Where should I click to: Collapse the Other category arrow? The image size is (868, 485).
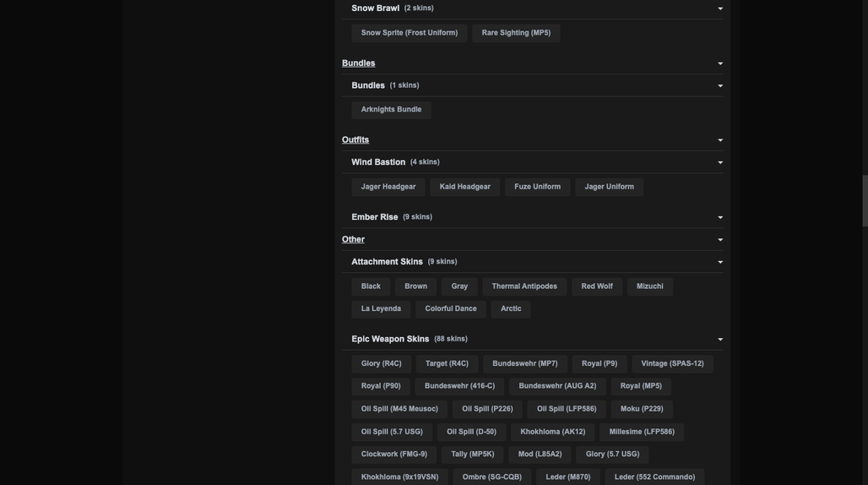click(x=720, y=240)
